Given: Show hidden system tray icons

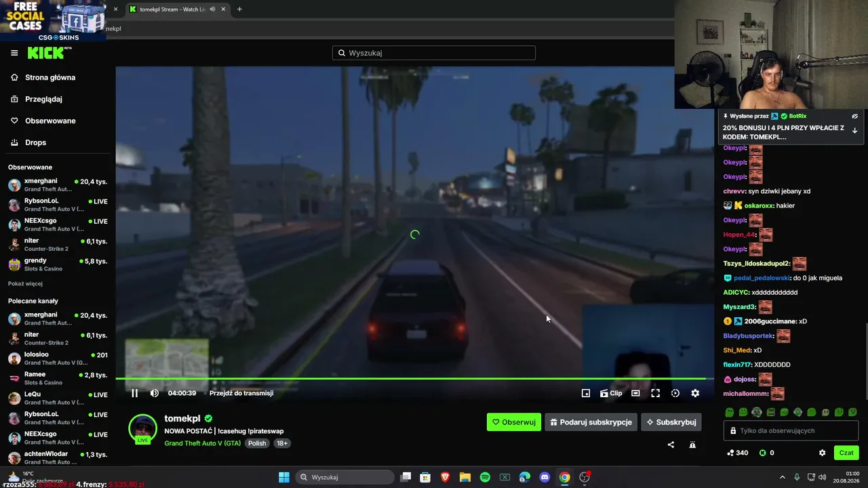Looking at the screenshot, I should pyautogui.click(x=782, y=477).
